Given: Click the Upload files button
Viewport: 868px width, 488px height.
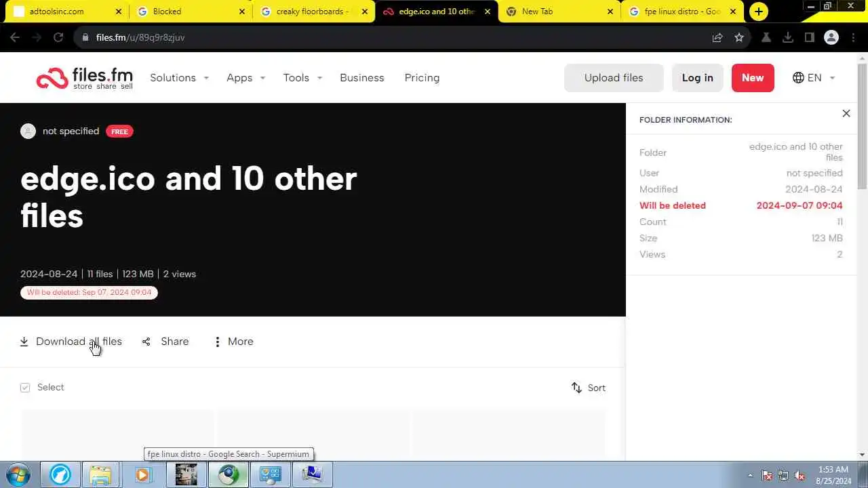Looking at the screenshot, I should [x=614, y=78].
